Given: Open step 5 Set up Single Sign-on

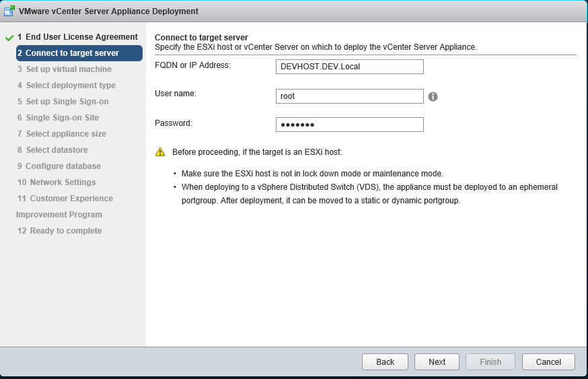Looking at the screenshot, I should pyautogui.click(x=63, y=102).
